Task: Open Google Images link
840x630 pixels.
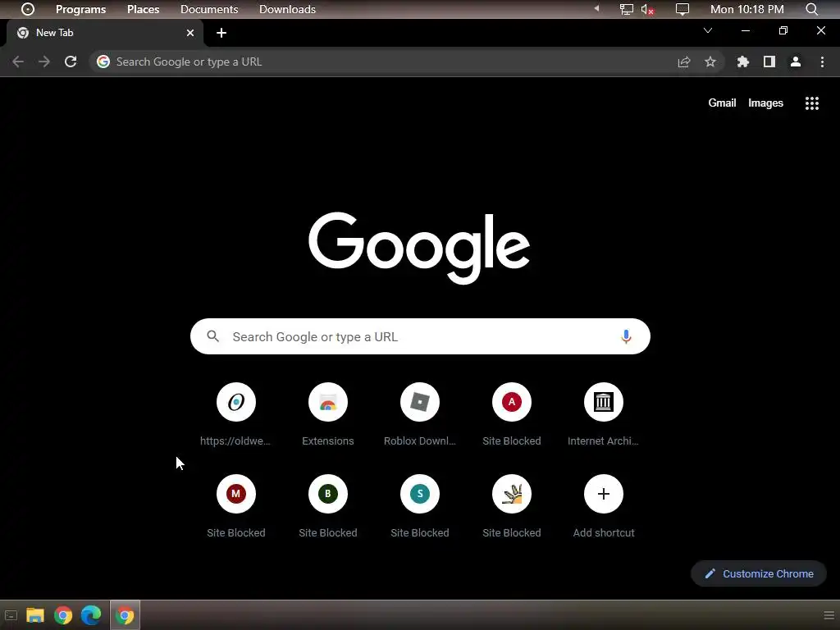Action: point(765,103)
